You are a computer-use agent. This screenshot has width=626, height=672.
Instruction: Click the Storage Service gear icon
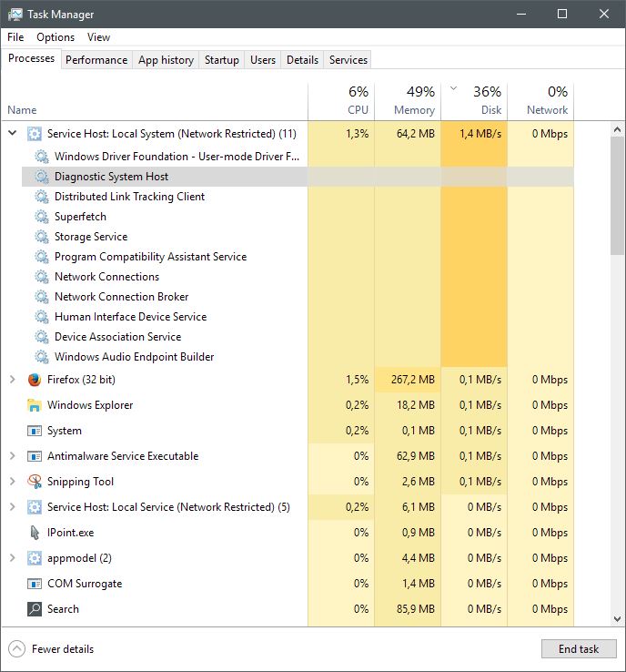[42, 237]
